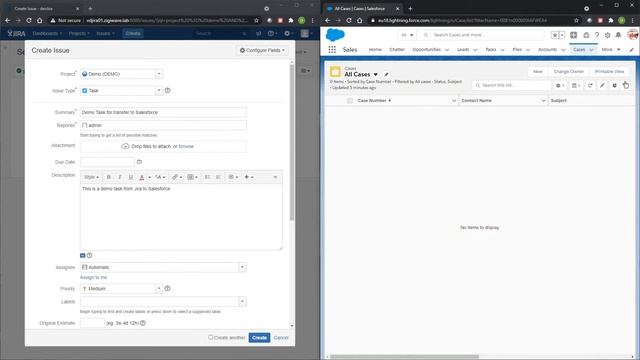Image resolution: width=640 pixels, height=360 pixels.
Task: Click the attachment upload cloud icon
Action: click(125, 146)
